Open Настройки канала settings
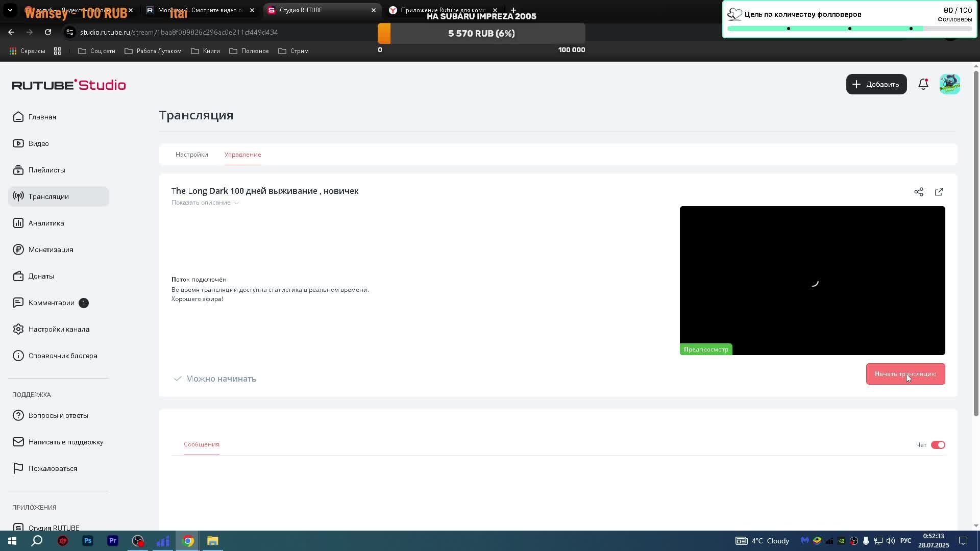The image size is (980, 551). pos(59,329)
